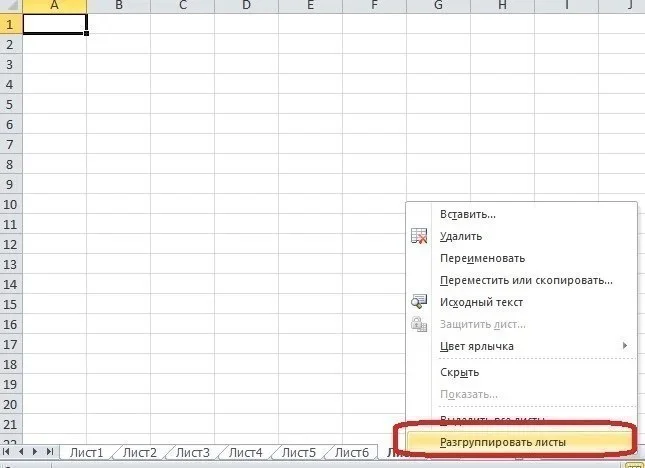Select row 10 header

pyautogui.click(x=10, y=205)
